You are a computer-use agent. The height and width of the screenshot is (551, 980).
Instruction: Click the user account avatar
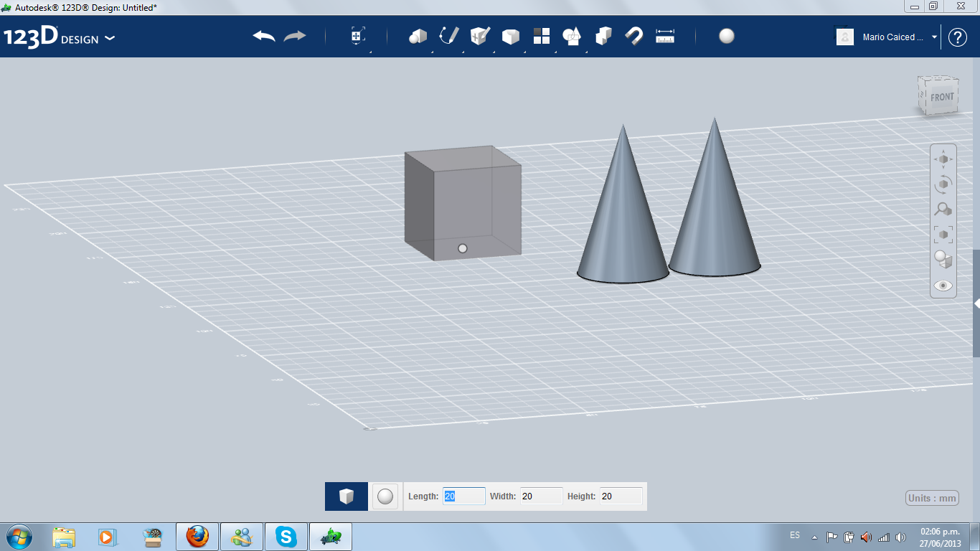[x=845, y=37]
